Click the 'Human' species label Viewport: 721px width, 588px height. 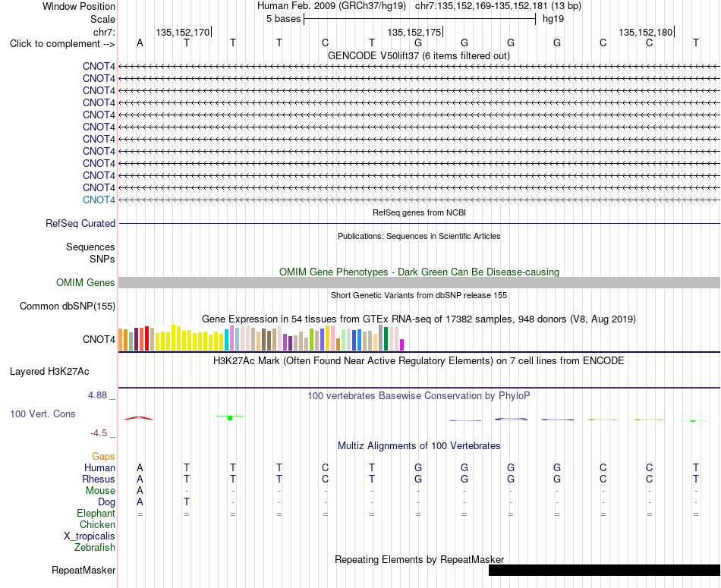(99, 467)
